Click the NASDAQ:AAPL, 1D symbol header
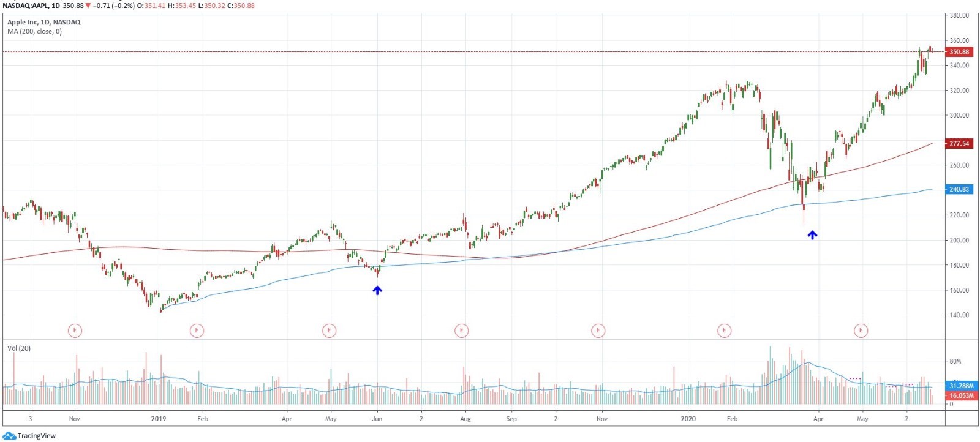Image resolution: width=980 pixels, height=442 pixels. tap(31, 6)
